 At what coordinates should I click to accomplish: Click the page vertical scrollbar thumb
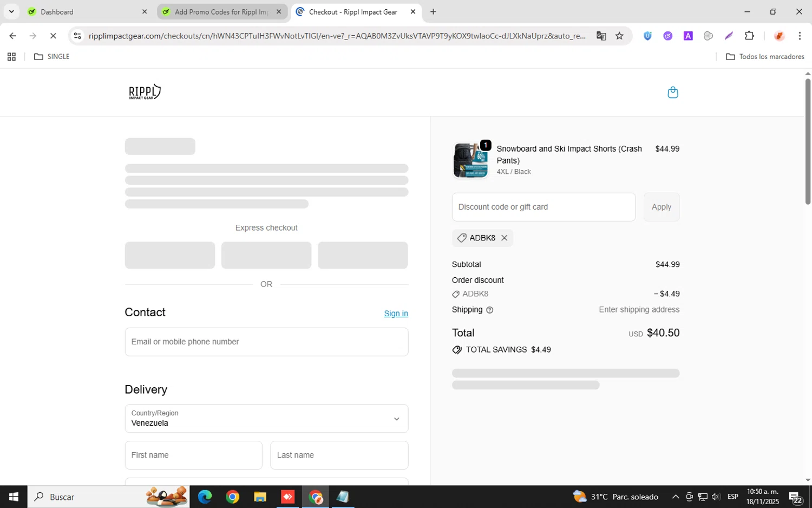pyautogui.click(x=808, y=141)
